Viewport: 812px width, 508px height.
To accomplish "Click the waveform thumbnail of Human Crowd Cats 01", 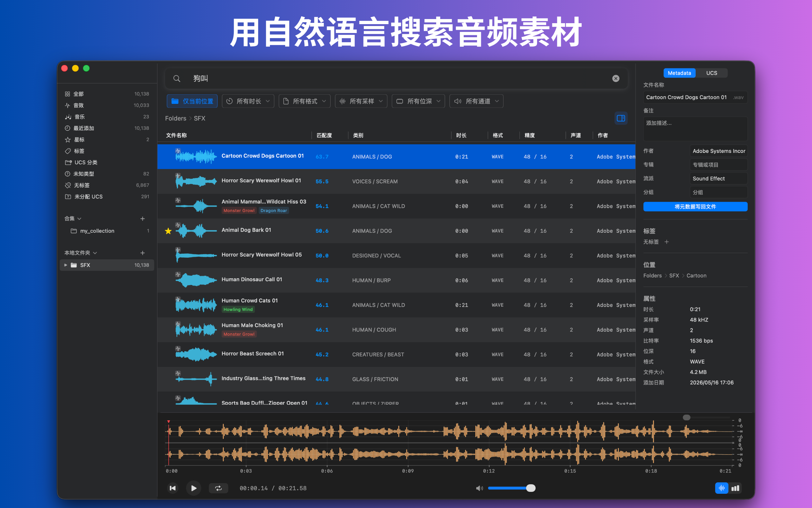I will pyautogui.click(x=196, y=305).
